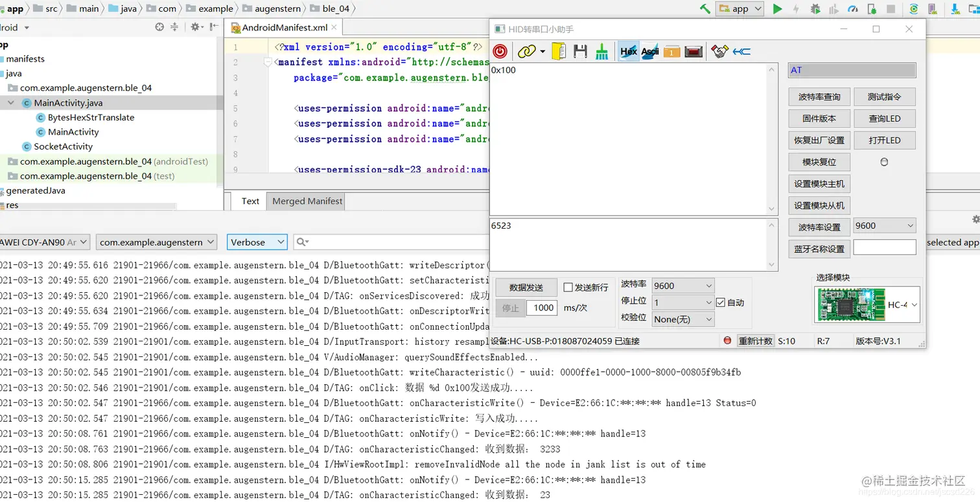The height and width of the screenshot is (502, 980).
Task: Open the 停止位 dropdown
Action: point(683,302)
